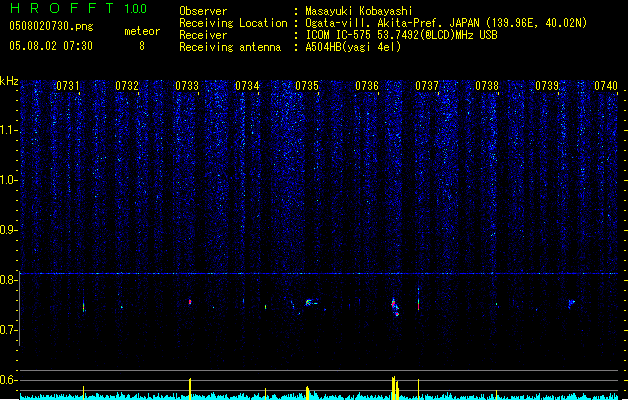Click the 0732 time marker

127,86
